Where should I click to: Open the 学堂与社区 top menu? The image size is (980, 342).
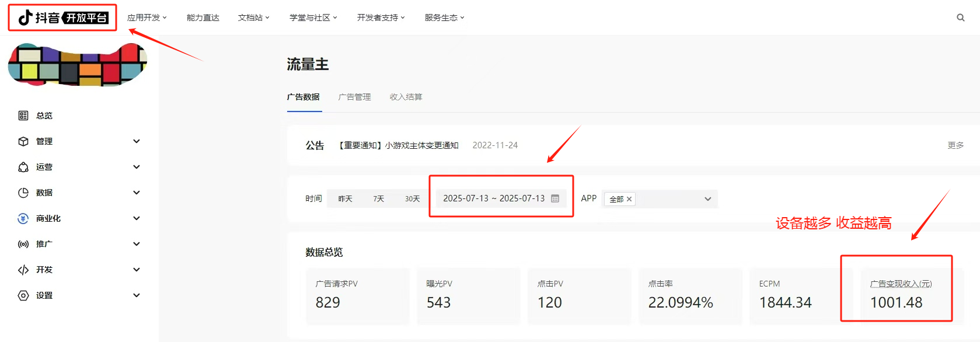(313, 18)
